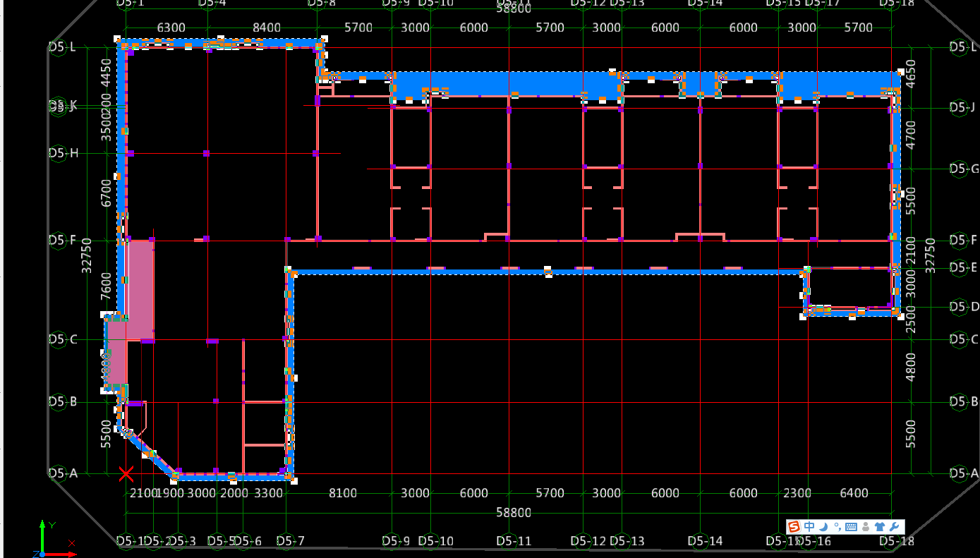Image resolution: width=980 pixels, height=558 pixels.
Task: Click the D5-E axis label
Action: (964, 267)
